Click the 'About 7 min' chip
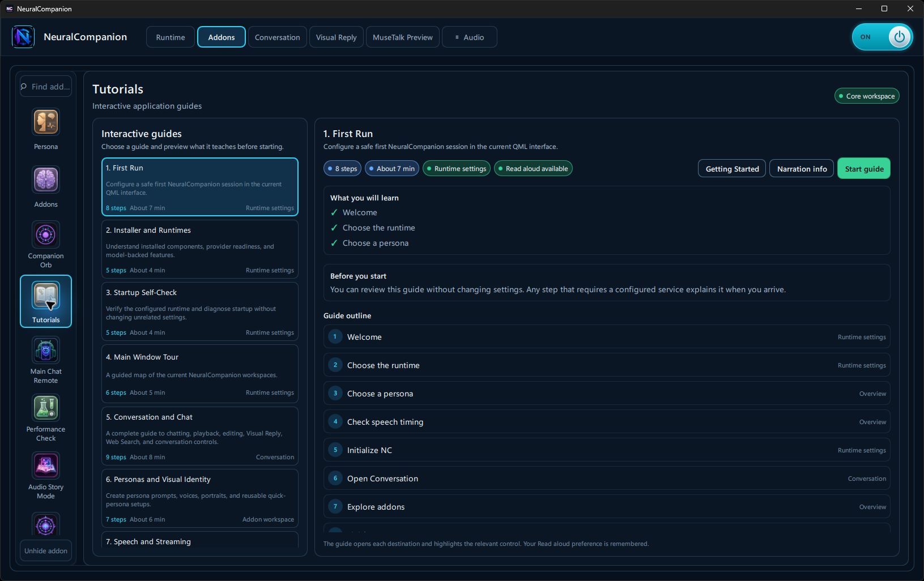The width and height of the screenshot is (924, 581). (392, 169)
